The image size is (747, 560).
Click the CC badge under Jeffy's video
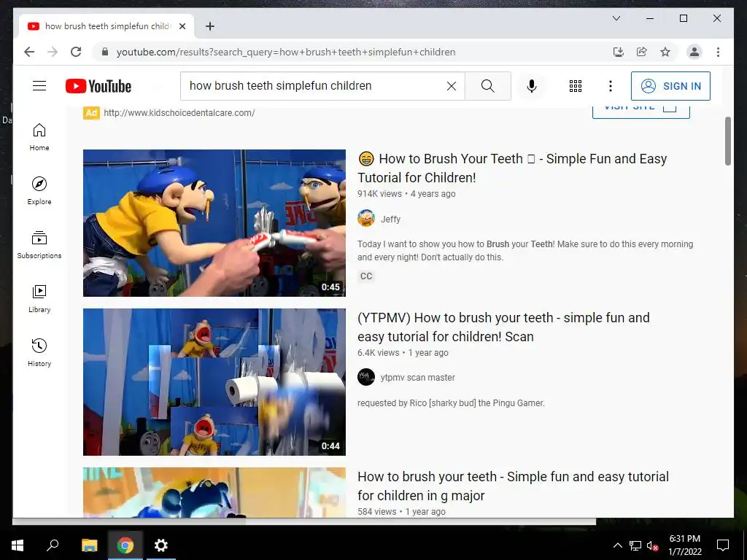366,276
